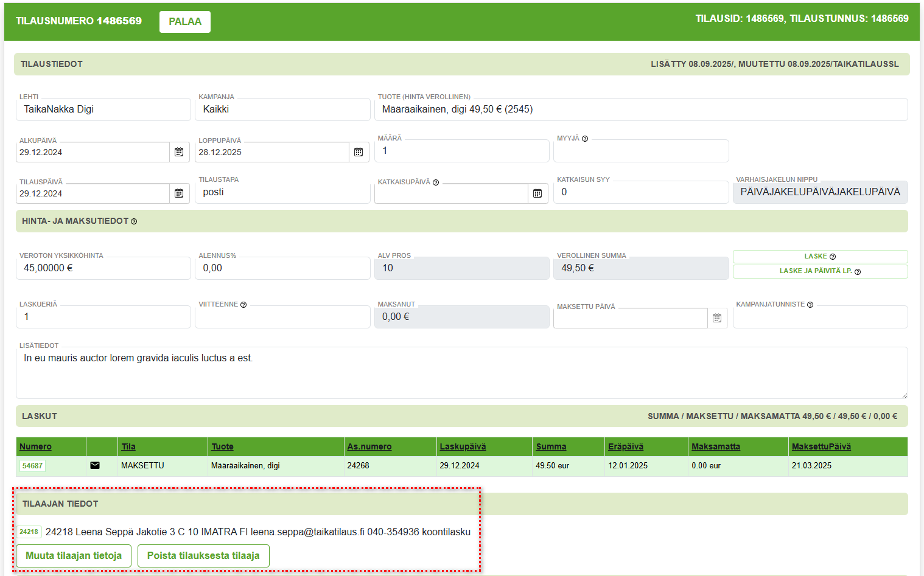Open the Katkaisupäivä calendar picker
The width and height of the screenshot is (924, 576).
click(537, 193)
